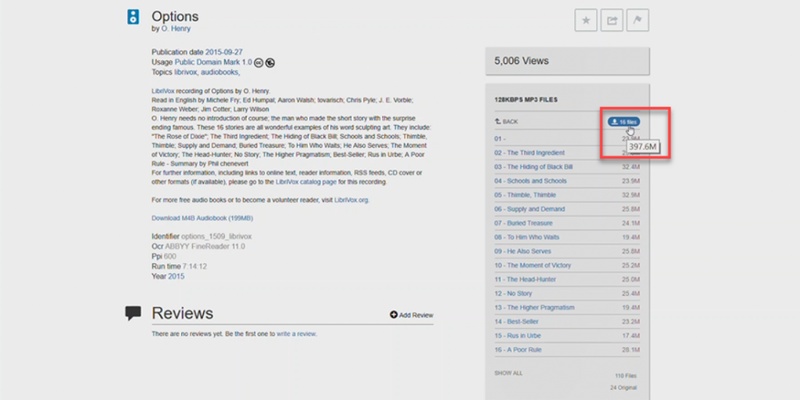This screenshot has height=400, width=800.
Task: Download 14 - Best-Seller
Action: click(x=516, y=322)
